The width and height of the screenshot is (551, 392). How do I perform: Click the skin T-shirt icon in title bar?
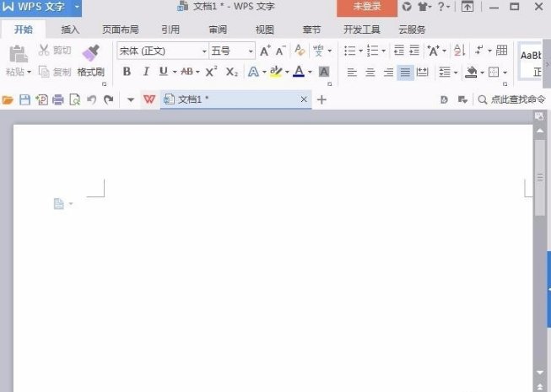click(423, 7)
